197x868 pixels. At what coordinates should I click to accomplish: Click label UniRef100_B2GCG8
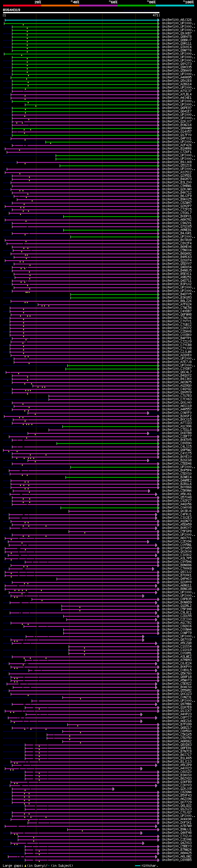pyautogui.click(x=176, y=460)
